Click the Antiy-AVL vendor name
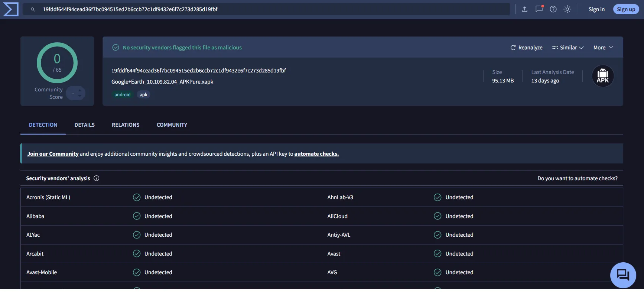The width and height of the screenshot is (644, 292). click(339, 235)
